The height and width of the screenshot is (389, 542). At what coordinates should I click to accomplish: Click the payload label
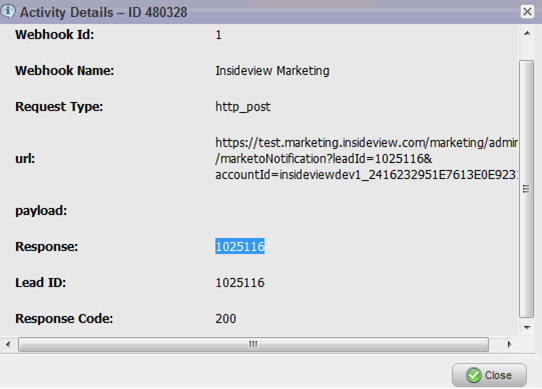click(x=41, y=211)
